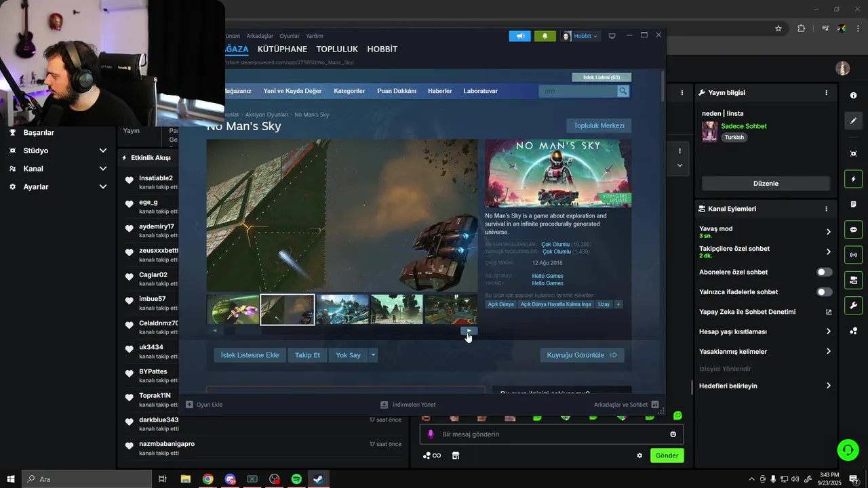Click the Steam taskbar icon
The width and height of the screenshot is (868, 488).
point(317,479)
